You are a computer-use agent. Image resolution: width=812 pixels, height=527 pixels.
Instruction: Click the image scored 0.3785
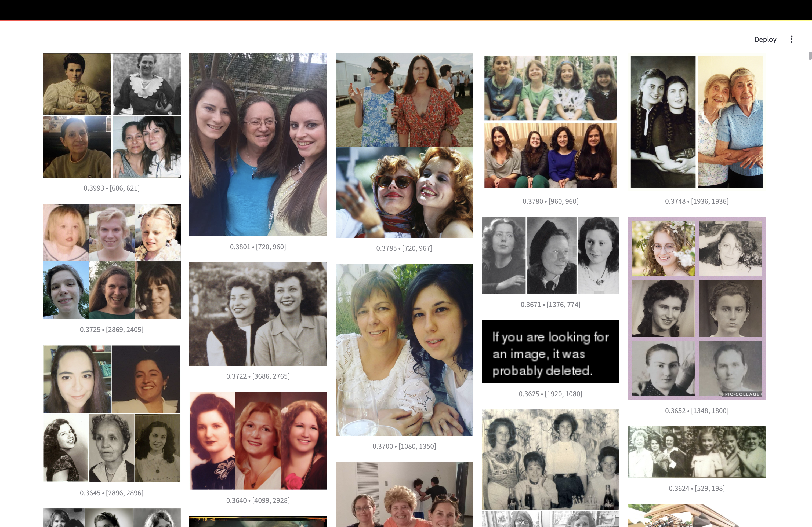(404, 145)
